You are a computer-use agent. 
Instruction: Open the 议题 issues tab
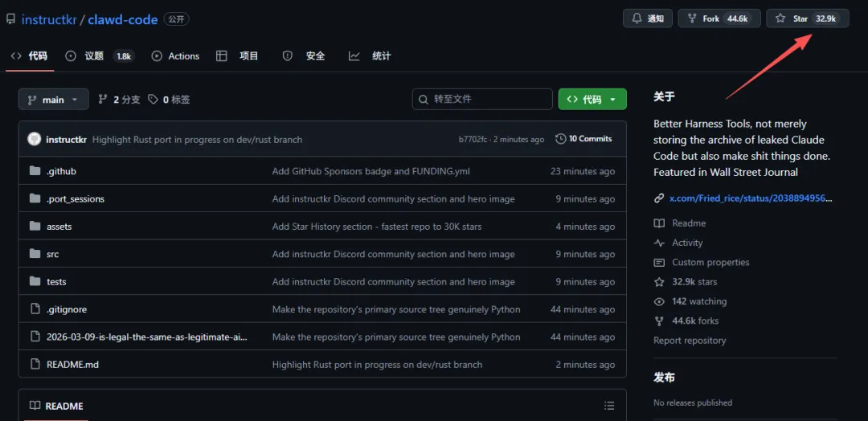tap(94, 56)
